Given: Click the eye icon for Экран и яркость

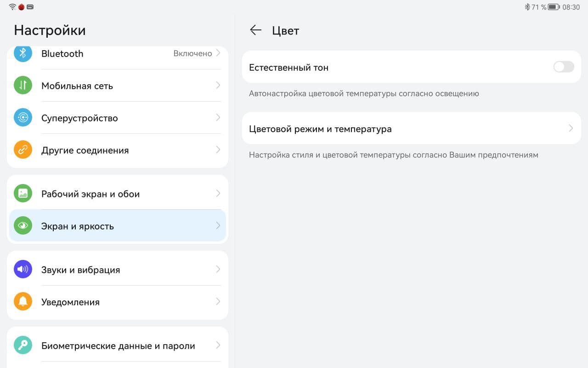Looking at the screenshot, I should tap(23, 226).
